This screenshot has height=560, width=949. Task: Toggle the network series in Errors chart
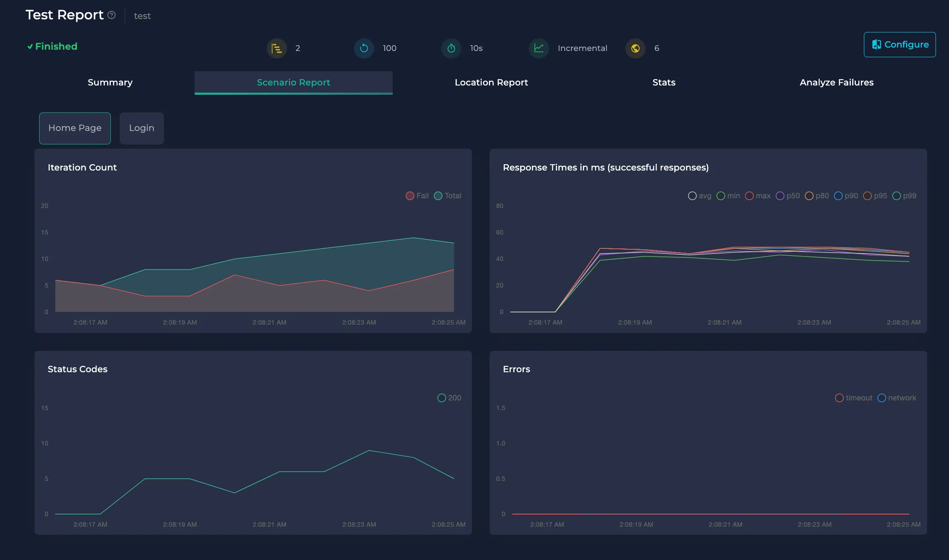(897, 398)
